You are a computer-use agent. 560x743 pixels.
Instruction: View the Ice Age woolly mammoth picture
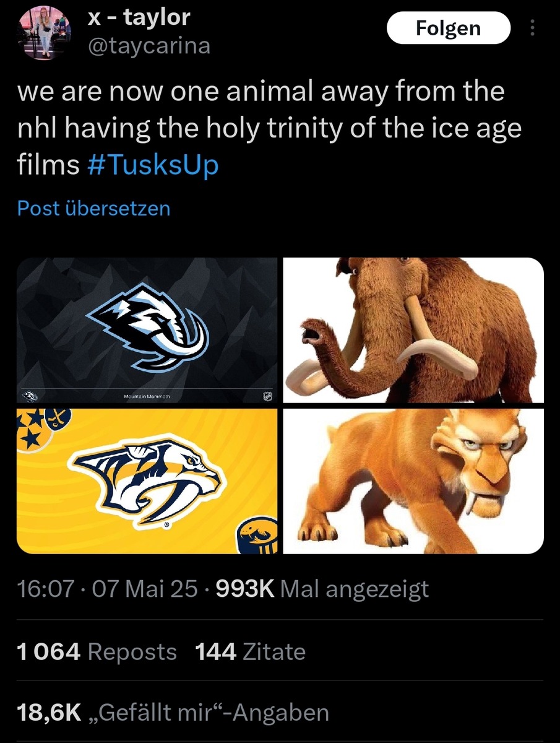coord(413,329)
